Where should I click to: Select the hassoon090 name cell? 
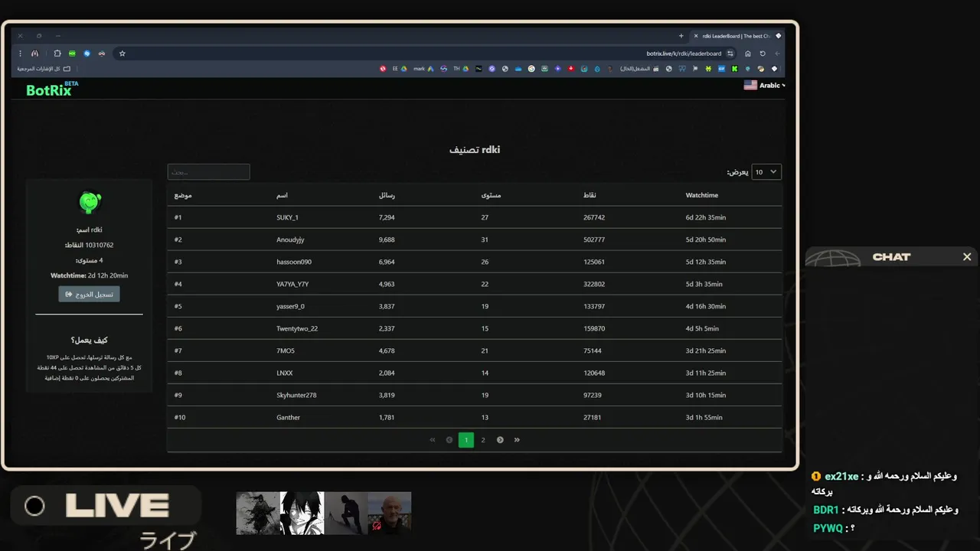(x=294, y=262)
